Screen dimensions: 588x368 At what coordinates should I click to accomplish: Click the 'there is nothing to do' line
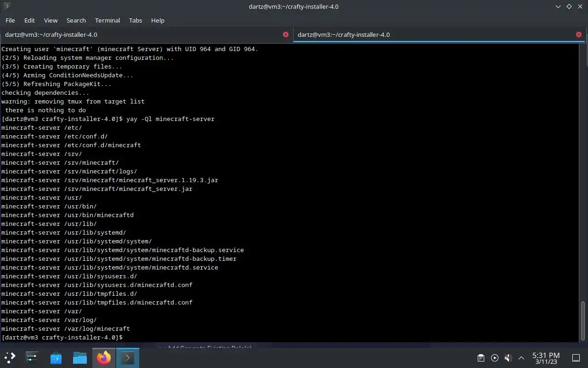click(45, 110)
